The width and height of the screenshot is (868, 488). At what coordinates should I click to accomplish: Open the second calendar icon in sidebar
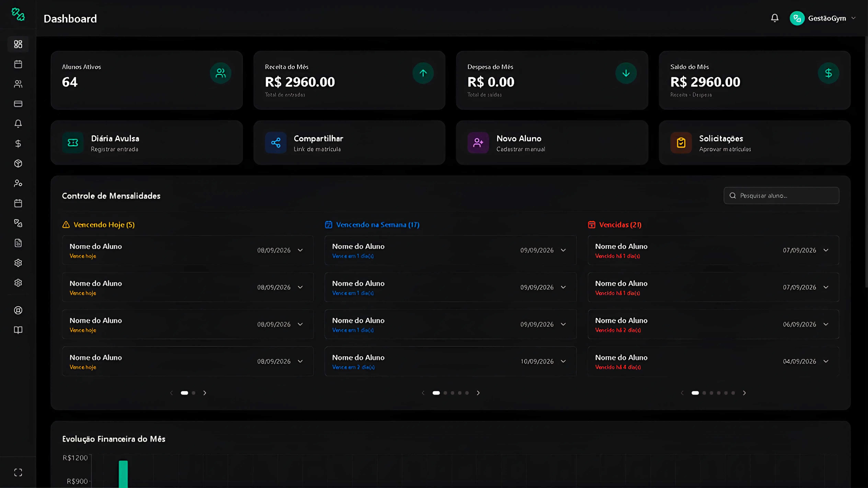coord(18,203)
